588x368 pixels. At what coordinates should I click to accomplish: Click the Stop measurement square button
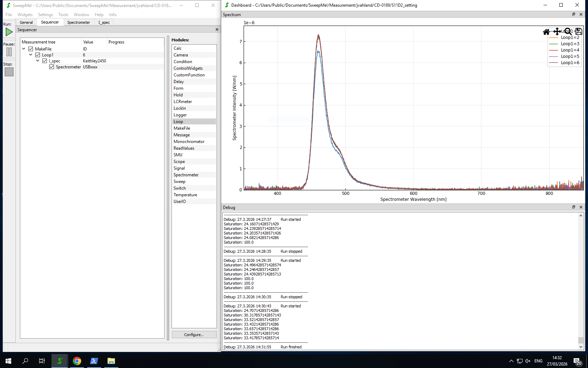(9, 72)
